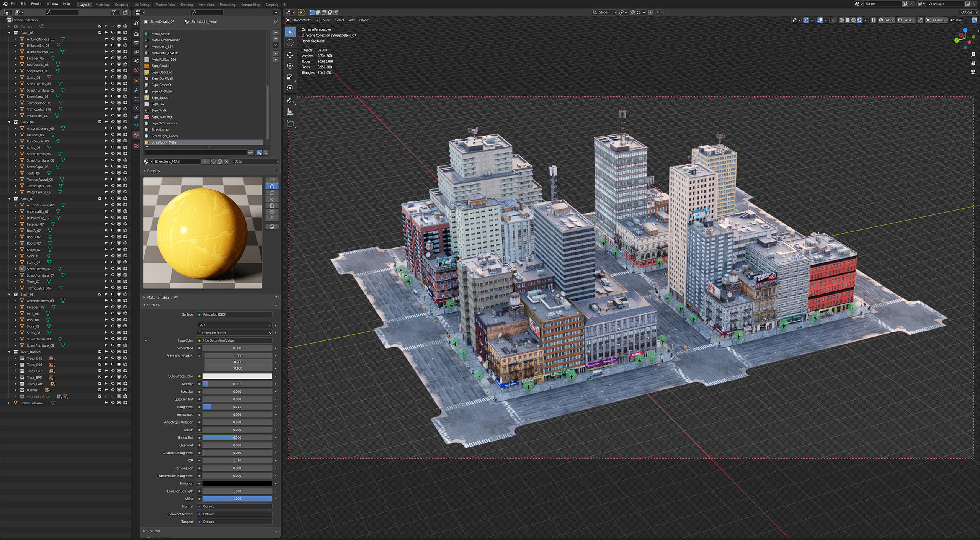Click the AF-S button
The image size is (980, 540).
click(x=886, y=20)
